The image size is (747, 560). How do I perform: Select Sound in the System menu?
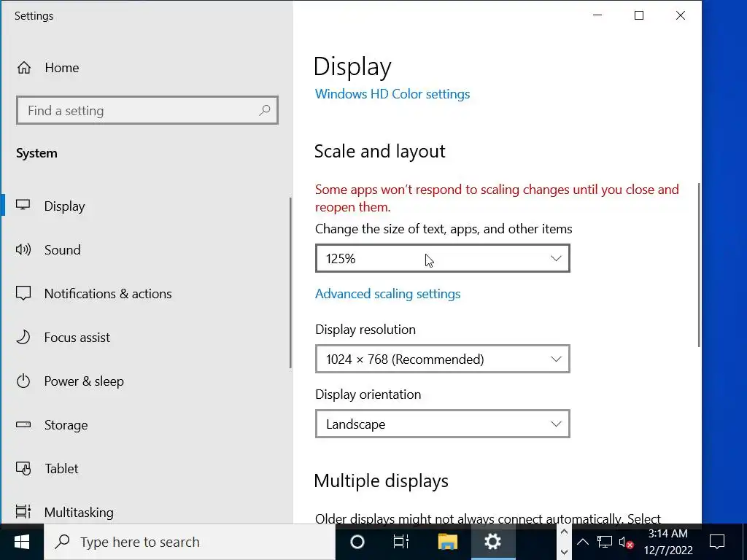point(145,249)
